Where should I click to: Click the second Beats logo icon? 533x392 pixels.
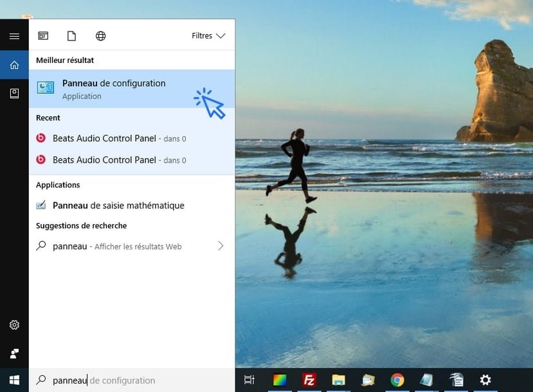pyautogui.click(x=41, y=159)
